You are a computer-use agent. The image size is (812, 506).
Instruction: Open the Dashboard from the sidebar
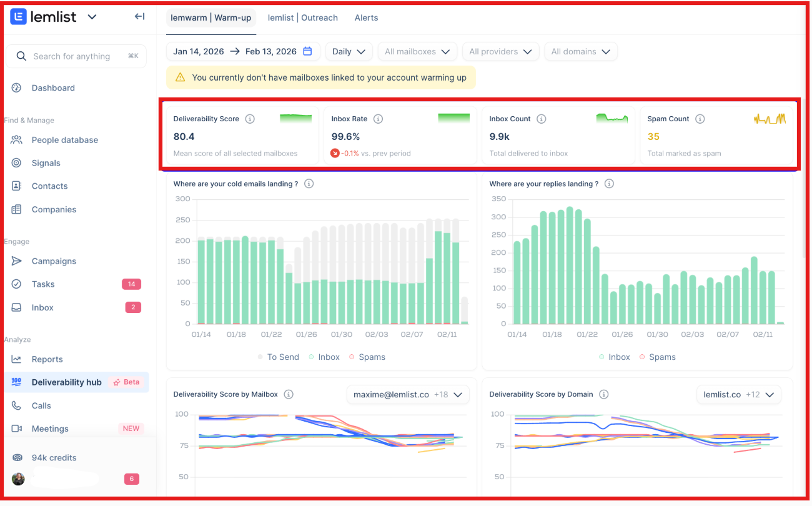click(54, 87)
